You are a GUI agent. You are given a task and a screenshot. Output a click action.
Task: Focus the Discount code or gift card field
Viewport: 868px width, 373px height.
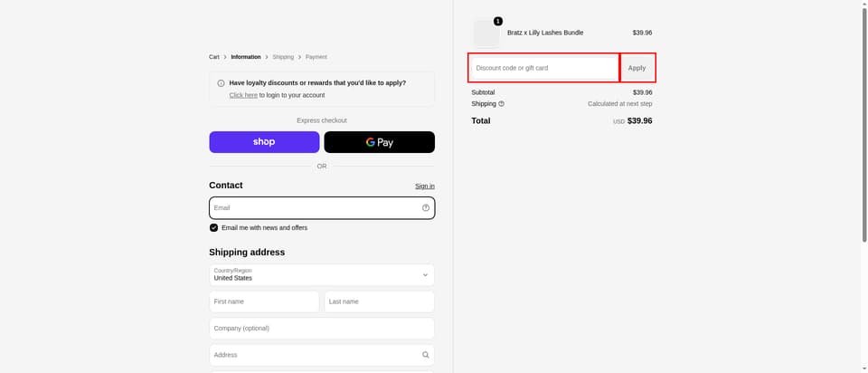tap(543, 68)
